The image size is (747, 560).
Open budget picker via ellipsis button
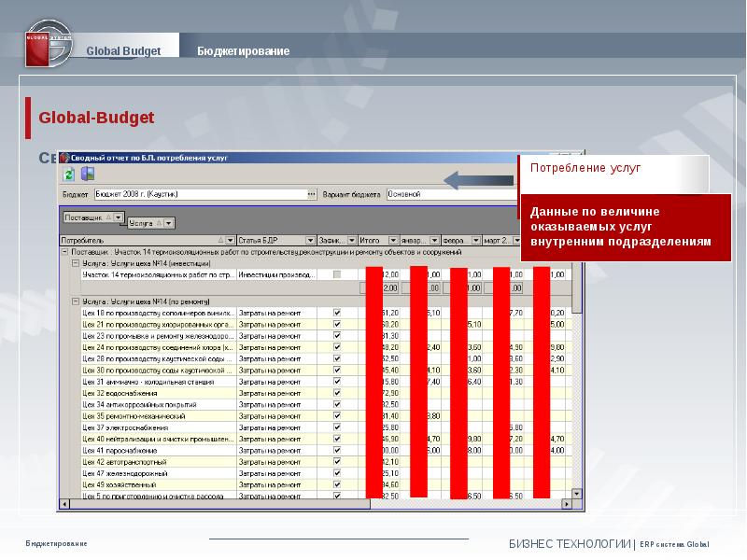pyautogui.click(x=312, y=195)
